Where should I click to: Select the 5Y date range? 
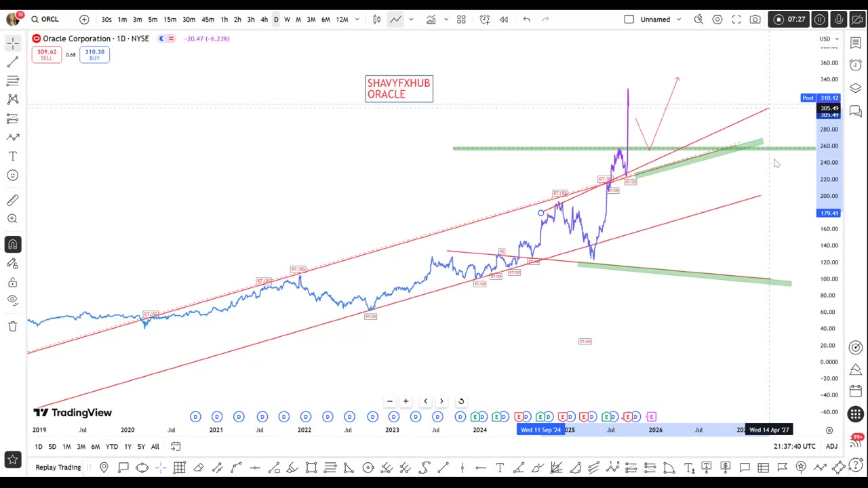(x=141, y=447)
